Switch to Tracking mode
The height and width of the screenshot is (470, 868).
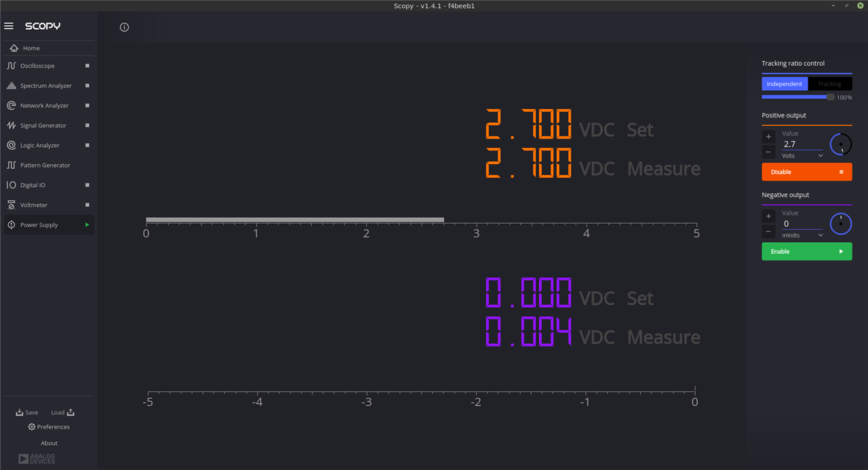pyautogui.click(x=829, y=84)
